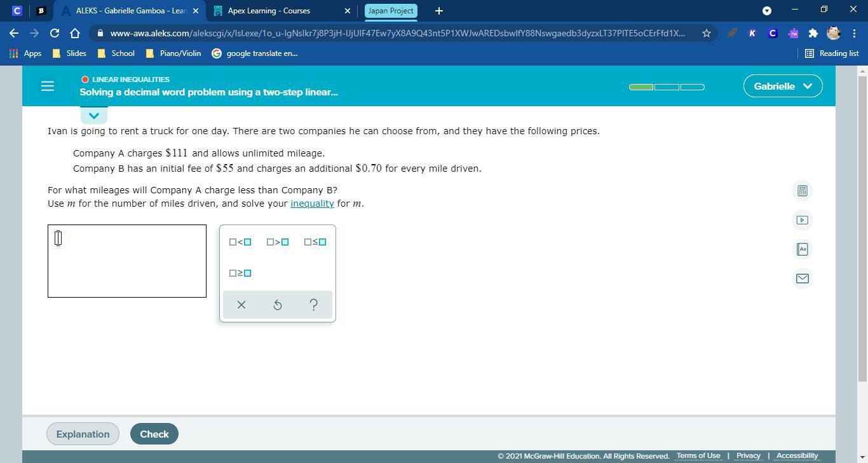Insert the greater-than-or-equal symbol
868x463 pixels.
coord(240,273)
